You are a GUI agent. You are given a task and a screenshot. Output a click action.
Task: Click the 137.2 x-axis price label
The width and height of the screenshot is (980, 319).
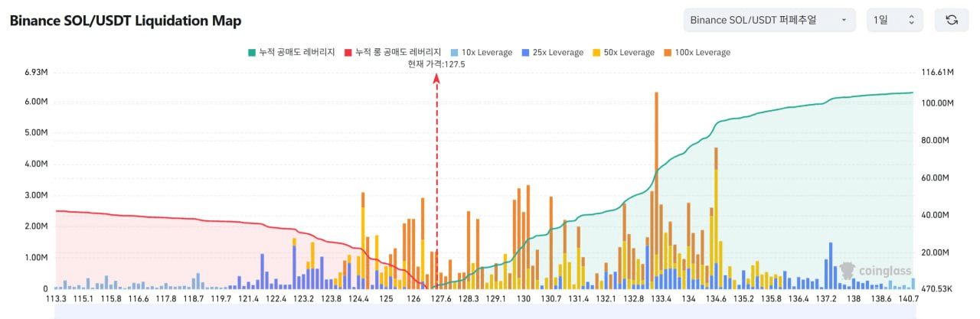click(x=825, y=299)
